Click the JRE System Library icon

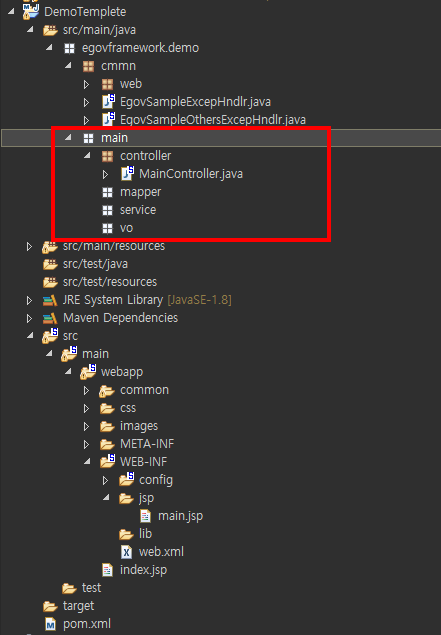click(x=50, y=300)
